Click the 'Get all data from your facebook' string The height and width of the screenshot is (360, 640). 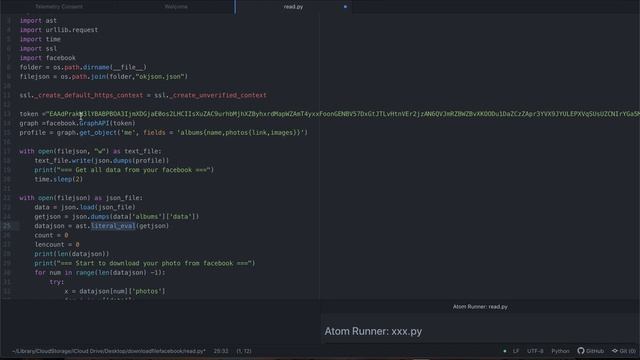tap(133, 170)
